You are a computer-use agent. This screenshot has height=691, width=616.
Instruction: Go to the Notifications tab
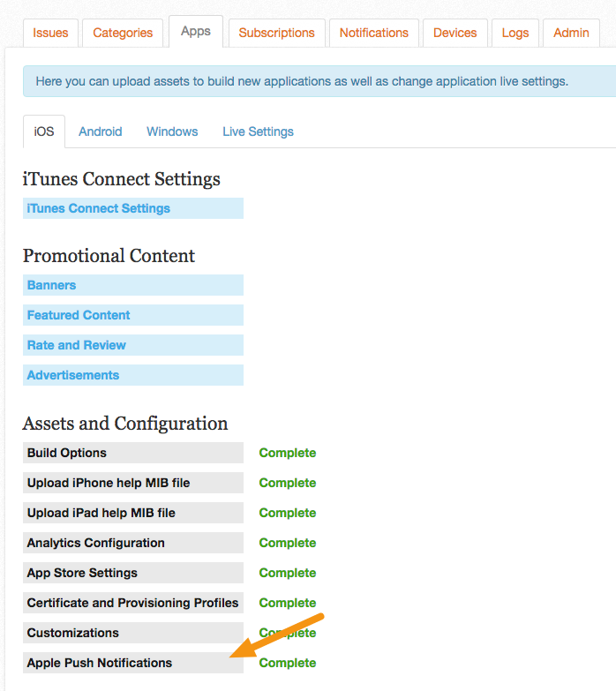pos(373,33)
